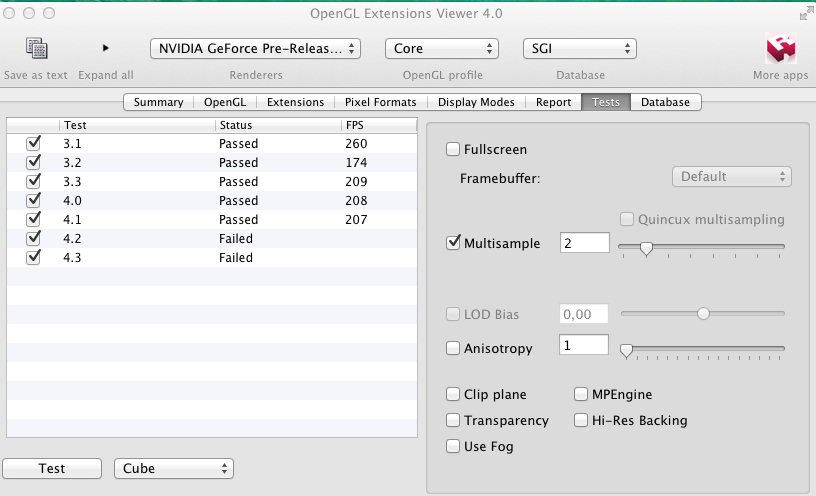
Task: Enable the Transparency checkbox
Action: pyautogui.click(x=453, y=420)
